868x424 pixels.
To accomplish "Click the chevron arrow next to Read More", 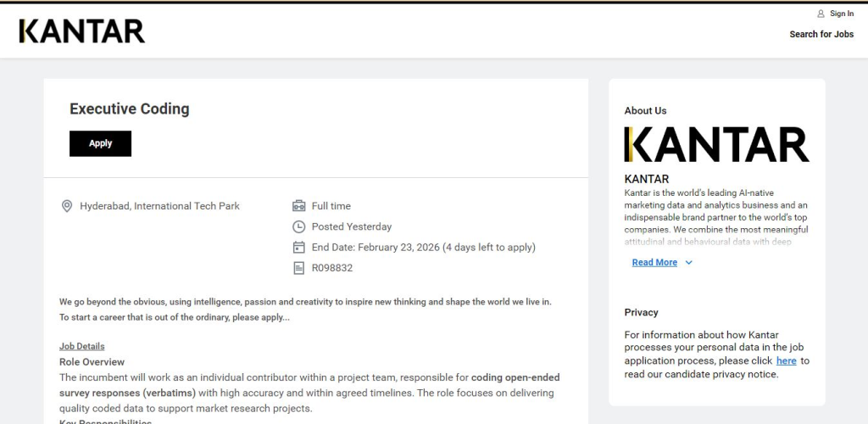I will click(x=688, y=262).
